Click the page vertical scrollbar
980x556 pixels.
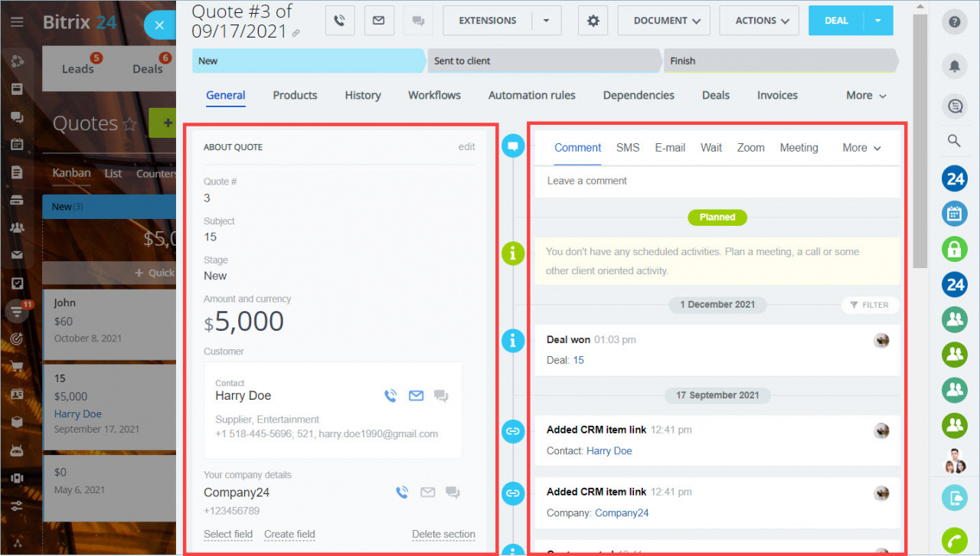click(921, 142)
